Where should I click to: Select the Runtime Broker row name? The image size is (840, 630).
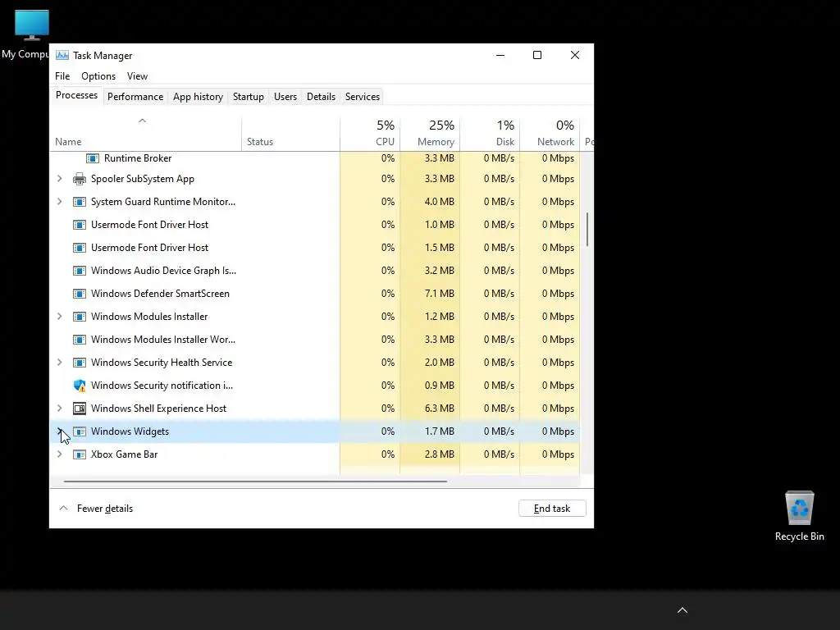point(138,158)
